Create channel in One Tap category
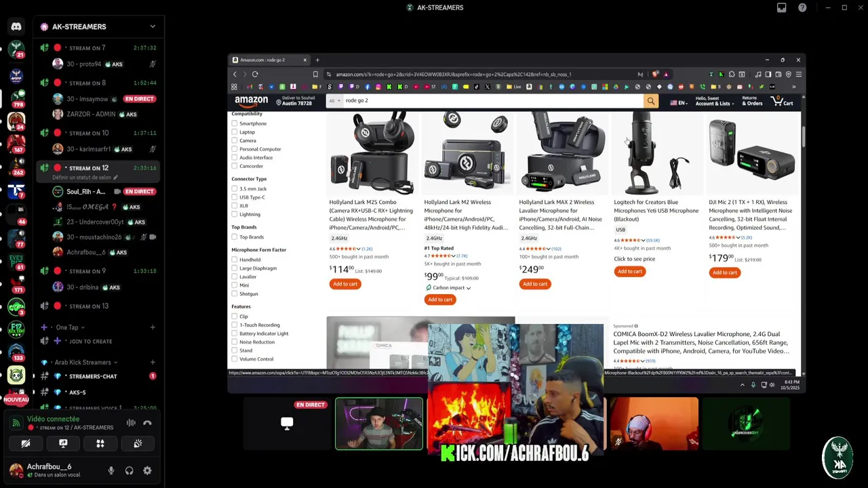The width and height of the screenshot is (868, 488). point(153,327)
